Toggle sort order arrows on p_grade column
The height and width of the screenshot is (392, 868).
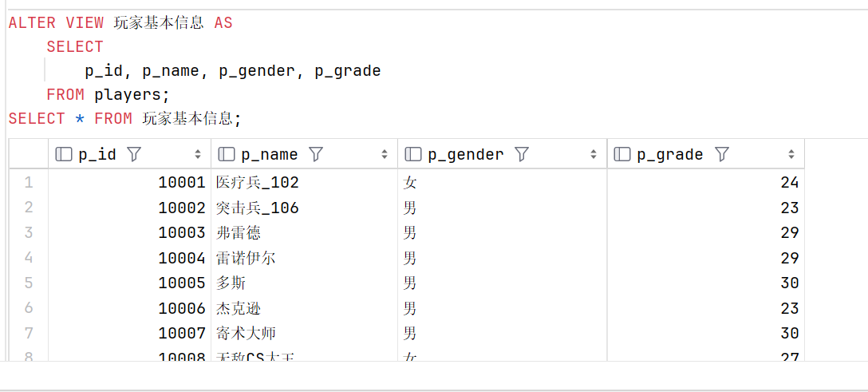[791, 154]
